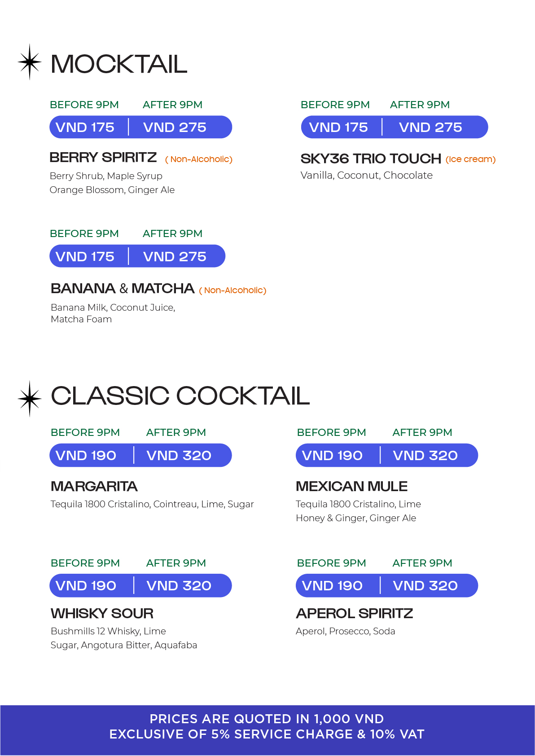This screenshot has width=535, height=756.
Task: Click the star icon beside MOCKTAIL heading
Action: pos(30,62)
